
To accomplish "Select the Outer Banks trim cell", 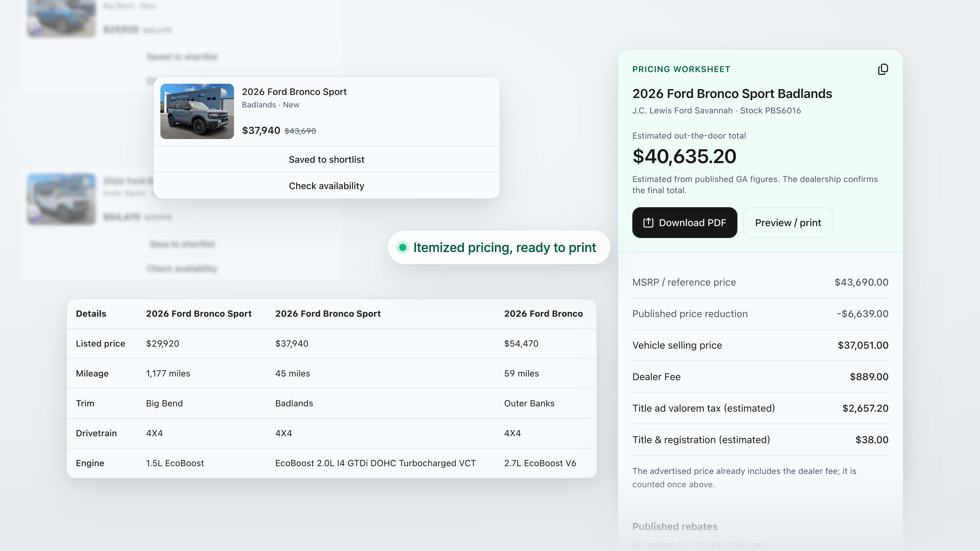I will (529, 404).
